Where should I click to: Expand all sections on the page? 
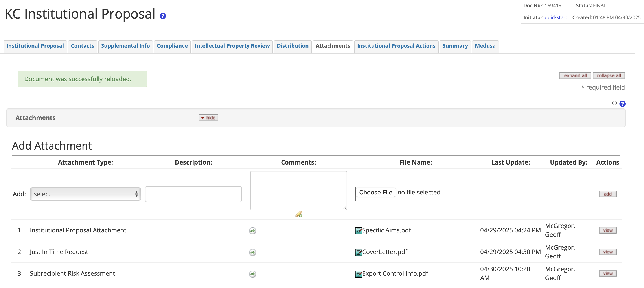(575, 75)
